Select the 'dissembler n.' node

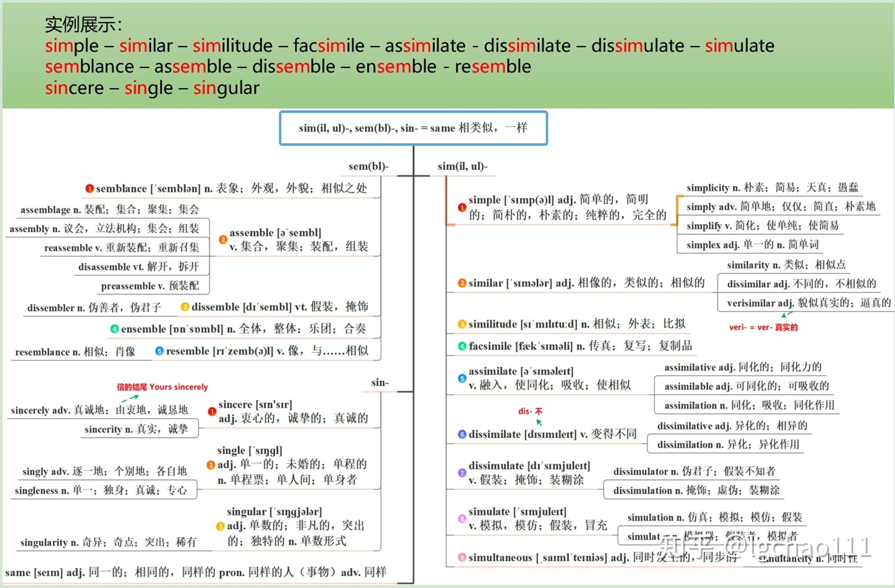[x=94, y=308]
